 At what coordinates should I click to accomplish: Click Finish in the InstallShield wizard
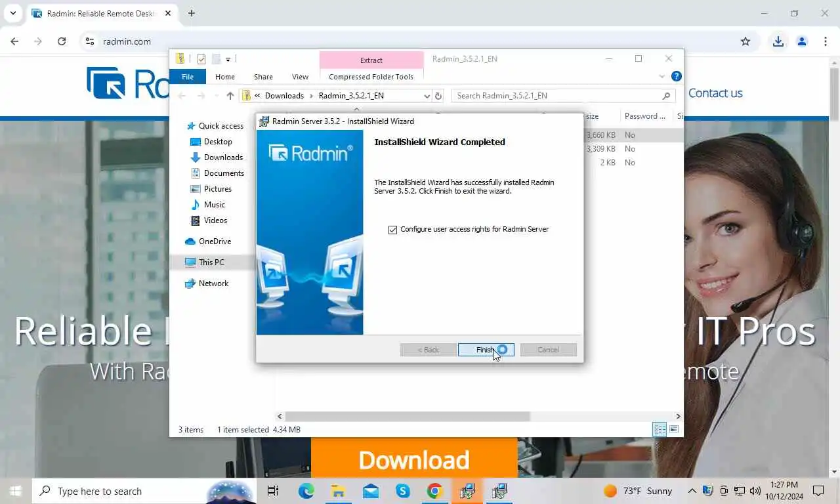click(x=486, y=350)
